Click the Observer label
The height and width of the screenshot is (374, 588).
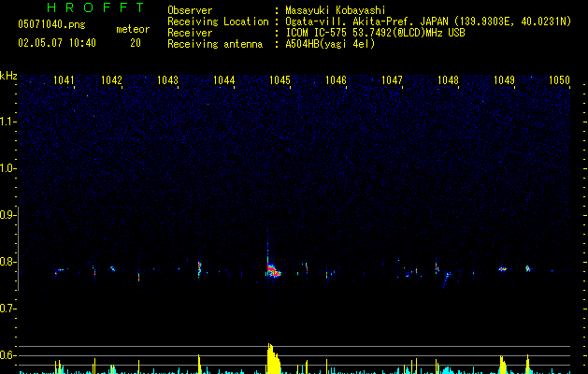tap(190, 10)
